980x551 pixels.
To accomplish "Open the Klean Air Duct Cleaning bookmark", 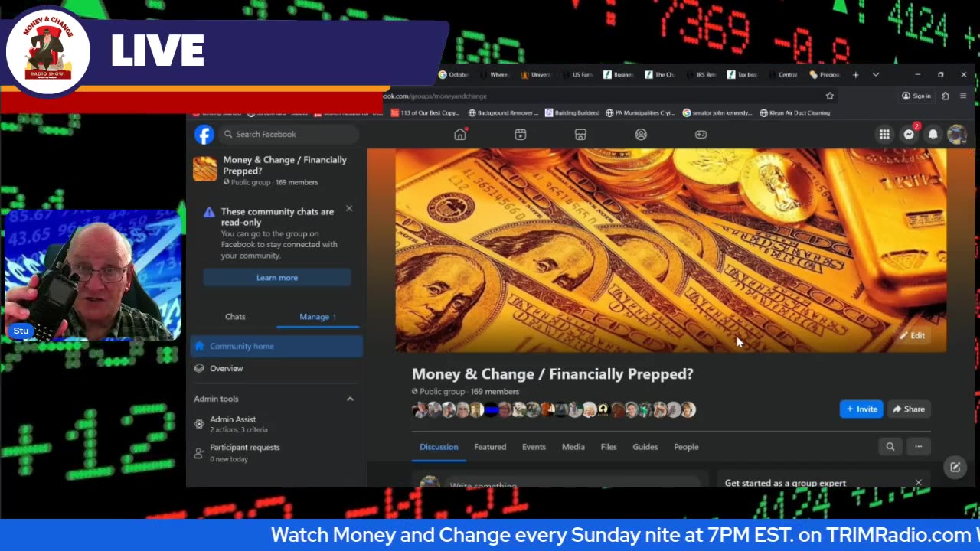I will 795,112.
